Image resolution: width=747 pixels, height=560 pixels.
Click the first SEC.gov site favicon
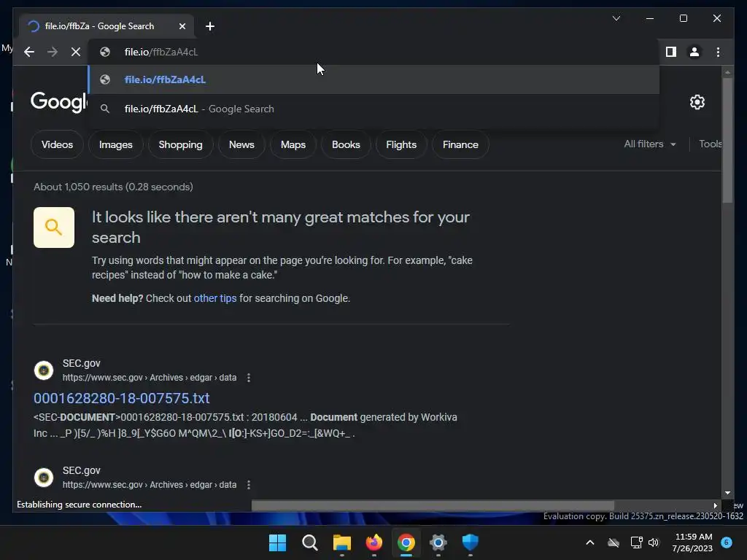pyautogui.click(x=44, y=370)
